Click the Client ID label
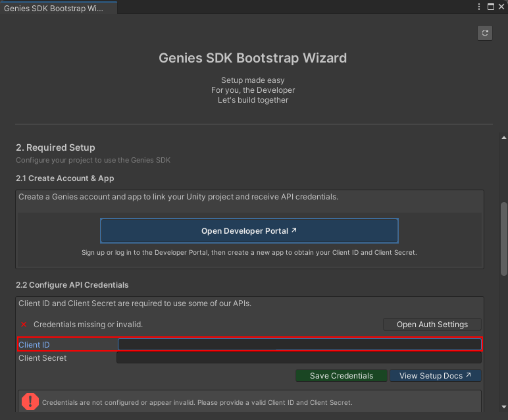The width and height of the screenshot is (508, 420). click(x=34, y=345)
